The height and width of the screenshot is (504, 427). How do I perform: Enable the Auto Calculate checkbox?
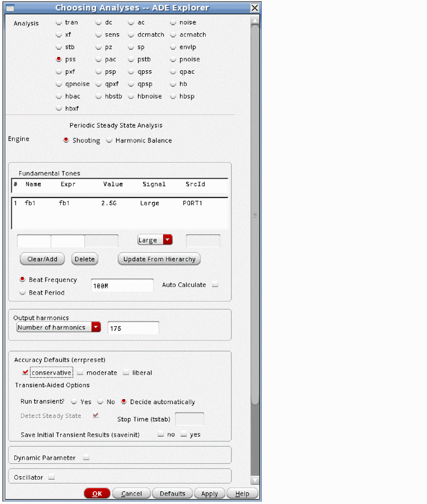215,285
